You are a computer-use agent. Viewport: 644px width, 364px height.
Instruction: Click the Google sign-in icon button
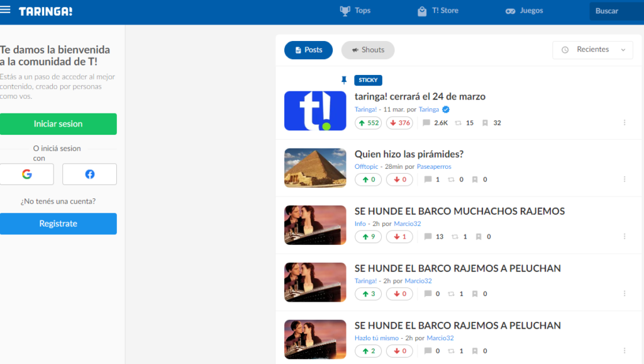point(26,174)
